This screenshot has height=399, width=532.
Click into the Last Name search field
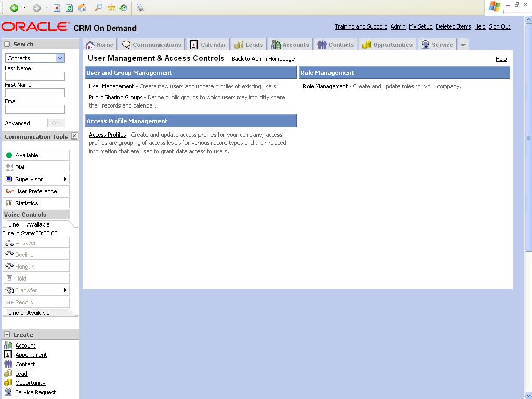tap(35, 76)
